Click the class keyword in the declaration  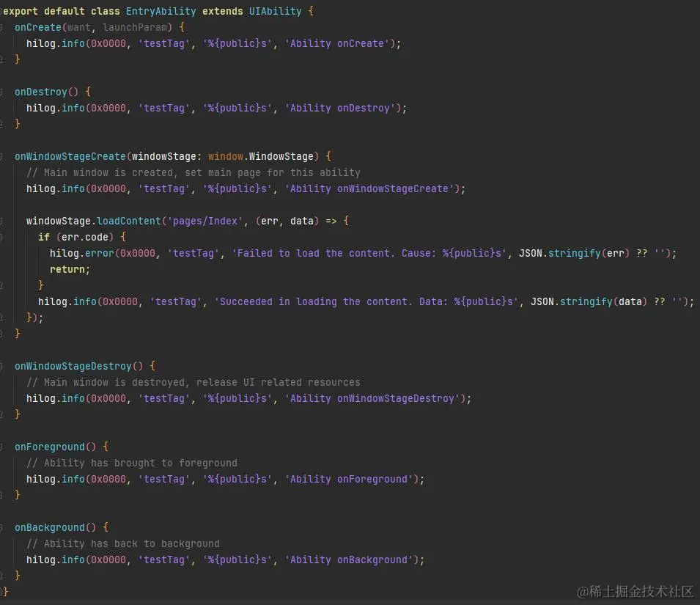[x=106, y=11]
